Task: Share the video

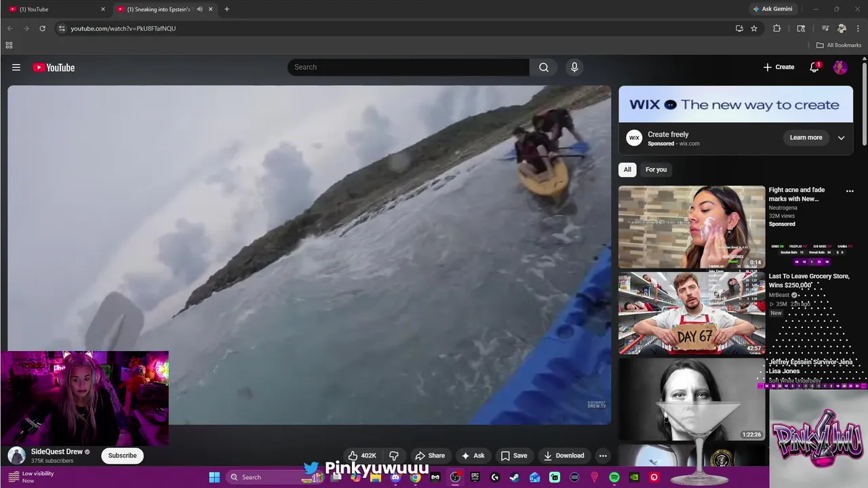Action: 430,455
